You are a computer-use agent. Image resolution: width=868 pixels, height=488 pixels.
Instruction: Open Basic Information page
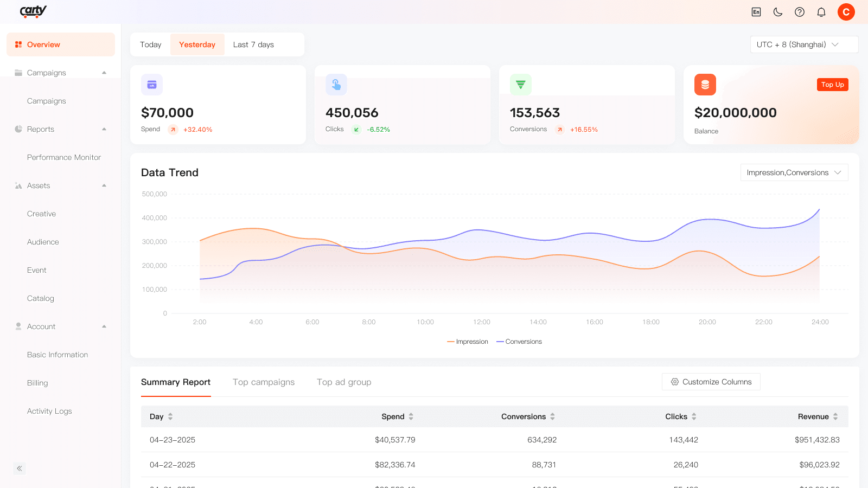tap(58, 355)
